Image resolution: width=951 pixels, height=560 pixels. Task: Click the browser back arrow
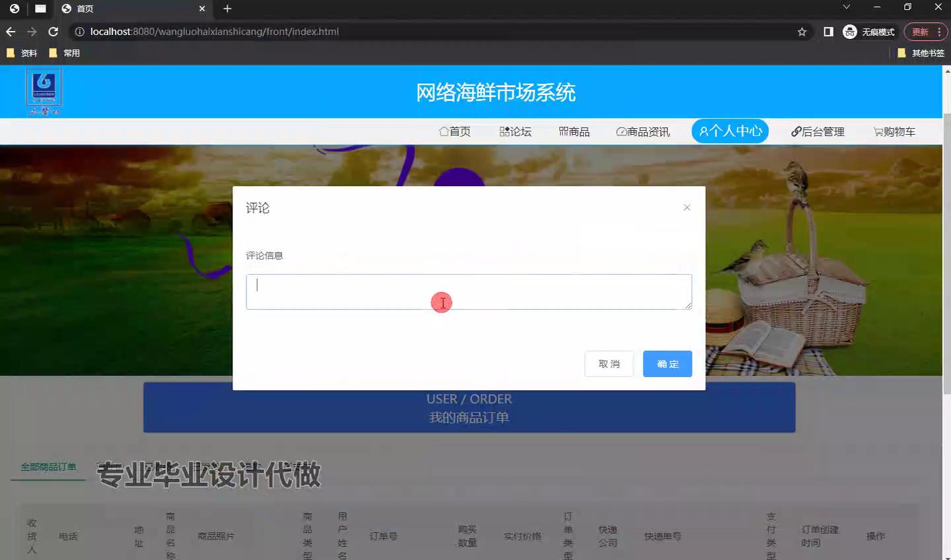tap(11, 32)
